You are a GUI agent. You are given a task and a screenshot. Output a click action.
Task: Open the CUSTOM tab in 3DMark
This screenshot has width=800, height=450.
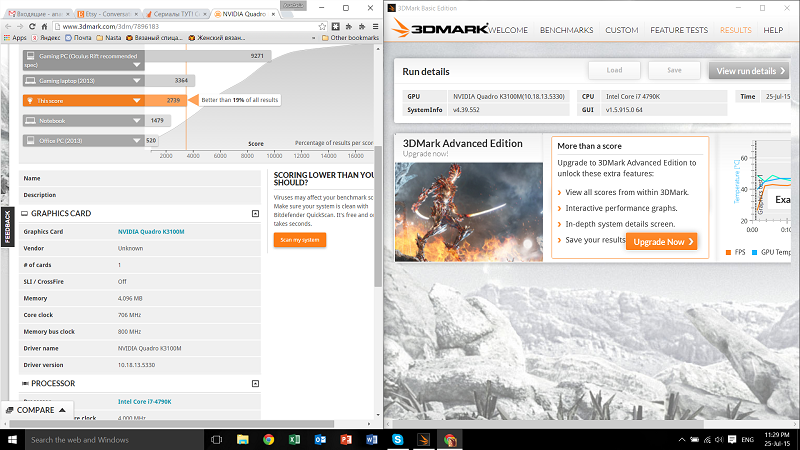point(621,31)
